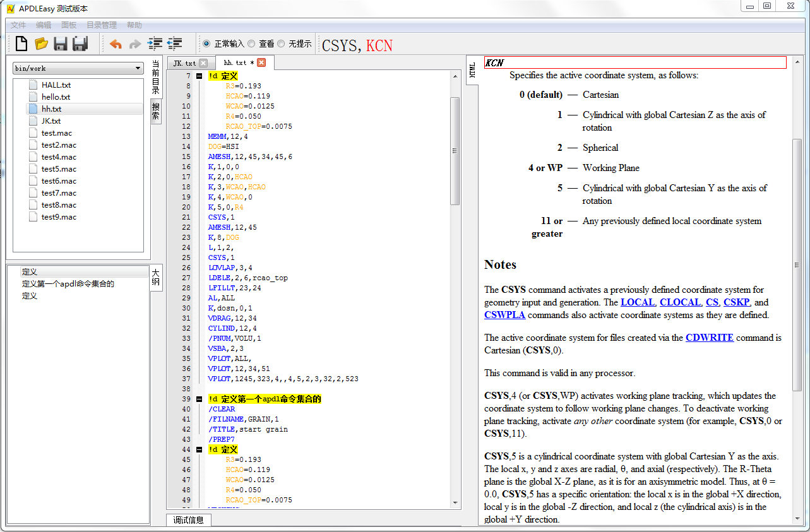The image size is (810, 532).
Task: Follow the CLOCAL command link
Action: (x=680, y=302)
